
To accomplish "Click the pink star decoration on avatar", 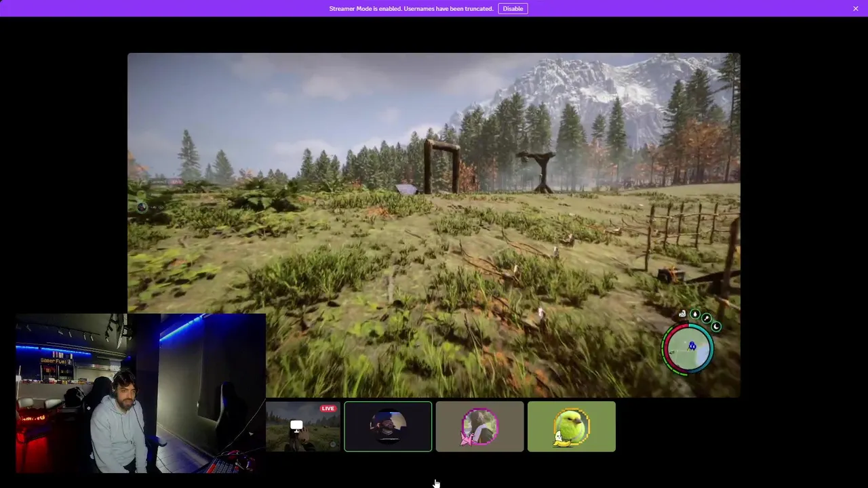I will [468, 439].
